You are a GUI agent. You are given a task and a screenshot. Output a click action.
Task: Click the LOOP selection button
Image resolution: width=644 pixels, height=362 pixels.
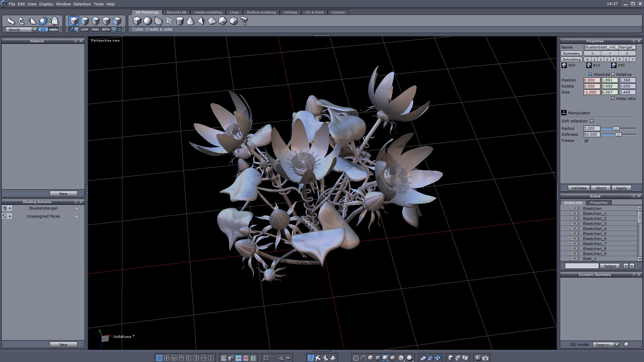pos(84,29)
